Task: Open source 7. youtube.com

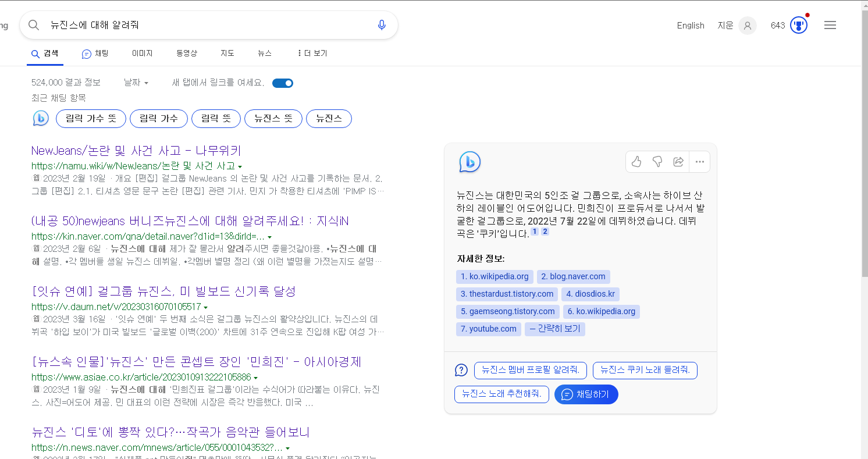Action: 489,329
